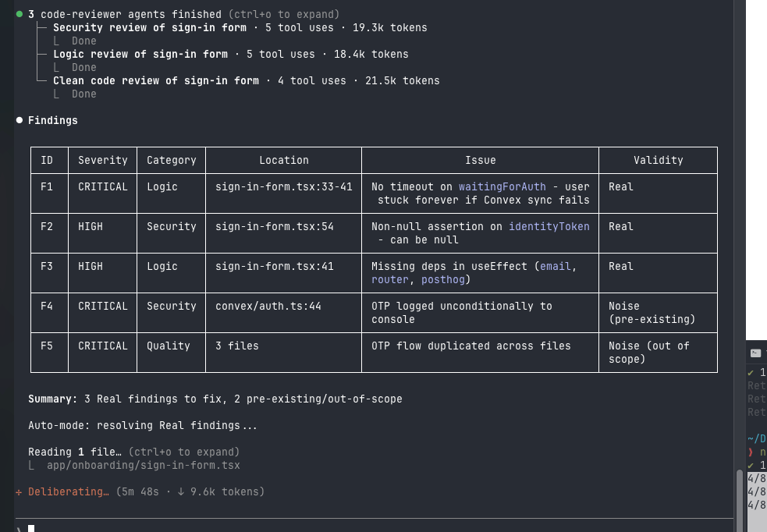Image resolution: width=767 pixels, height=532 pixels.
Task: Click the "Category" column header
Action: click(171, 161)
